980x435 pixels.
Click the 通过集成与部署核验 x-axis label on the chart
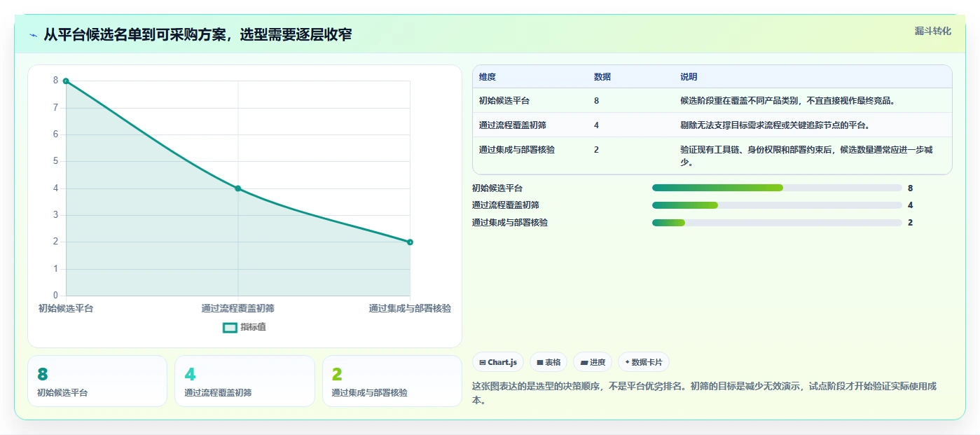coord(410,308)
